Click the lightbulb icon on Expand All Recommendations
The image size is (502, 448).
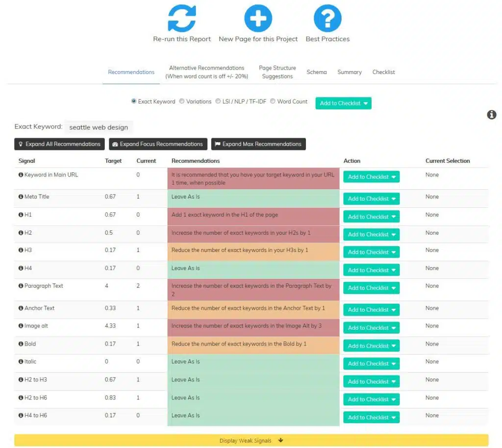pyautogui.click(x=21, y=144)
